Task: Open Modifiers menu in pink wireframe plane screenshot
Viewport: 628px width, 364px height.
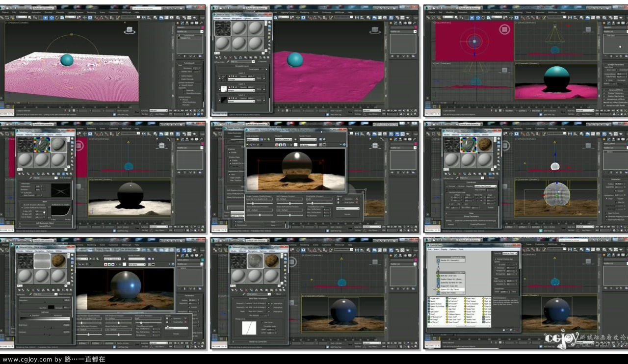Action: (x=24, y=12)
